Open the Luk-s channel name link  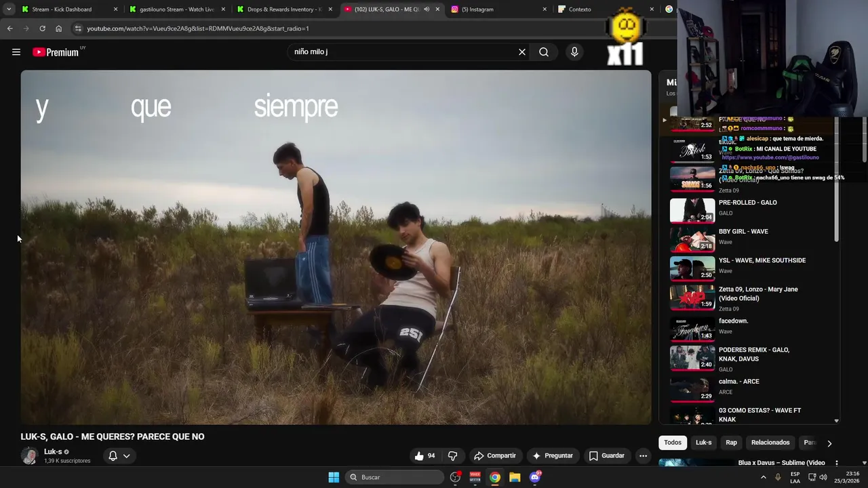[x=53, y=451]
